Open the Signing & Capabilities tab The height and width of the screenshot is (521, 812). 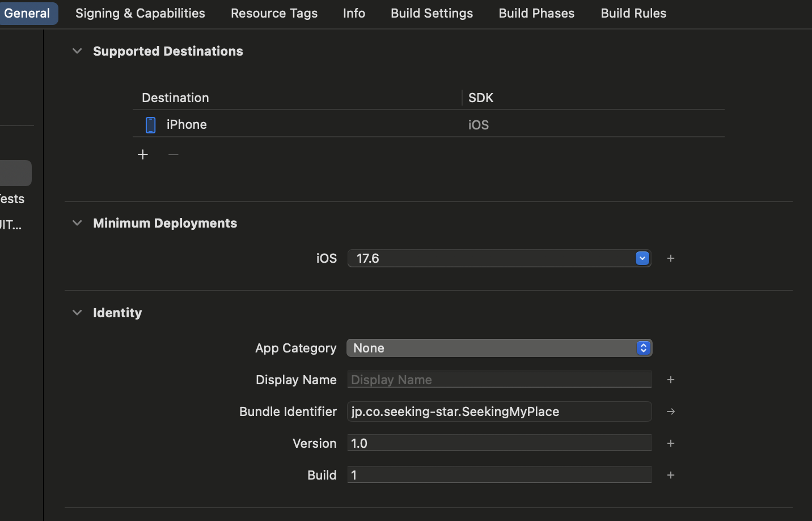click(x=140, y=13)
